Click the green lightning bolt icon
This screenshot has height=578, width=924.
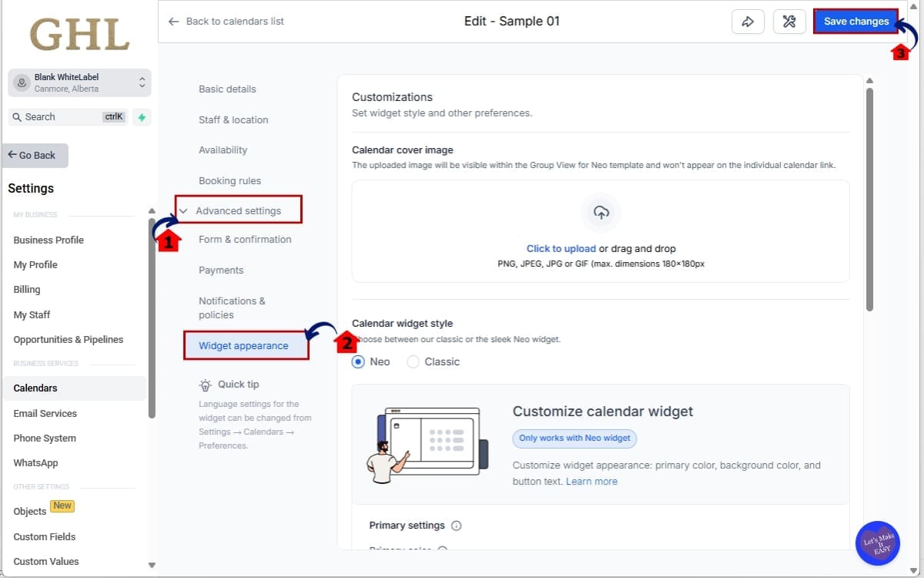(x=142, y=117)
